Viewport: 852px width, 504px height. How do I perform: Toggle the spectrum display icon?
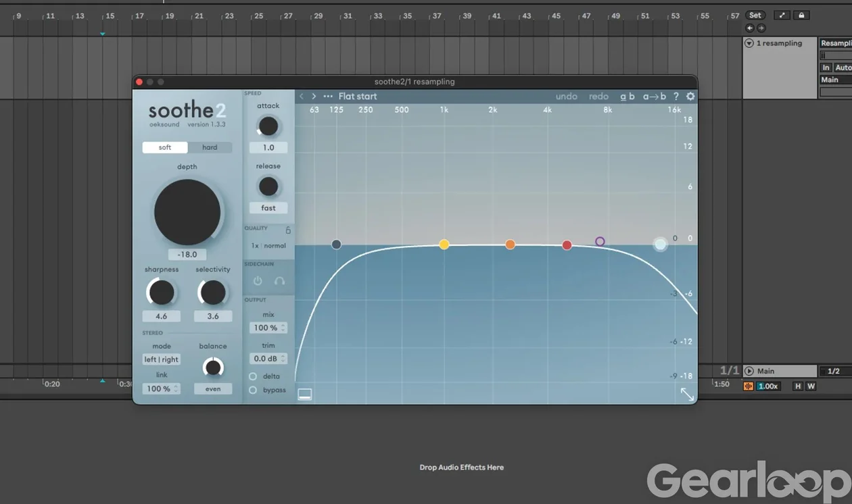tap(305, 394)
